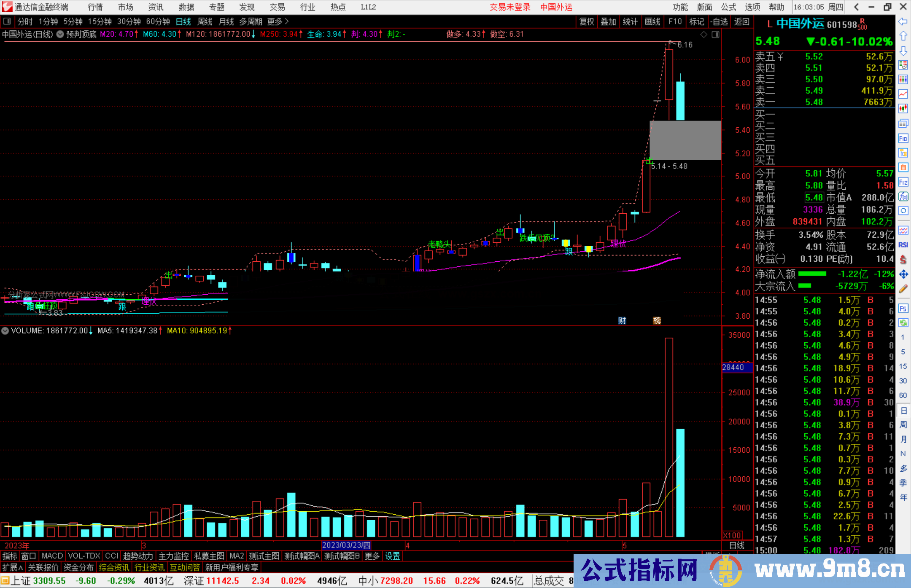911x588 pixels.
Task: Click the orange document icon in sidebar
Action: 903,167
